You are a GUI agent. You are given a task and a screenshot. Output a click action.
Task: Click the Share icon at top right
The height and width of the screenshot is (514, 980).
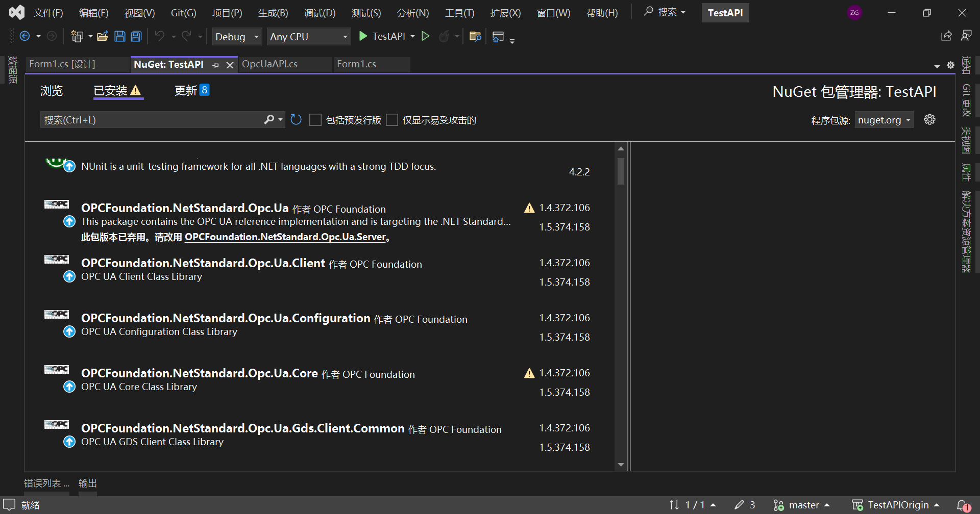coord(946,36)
